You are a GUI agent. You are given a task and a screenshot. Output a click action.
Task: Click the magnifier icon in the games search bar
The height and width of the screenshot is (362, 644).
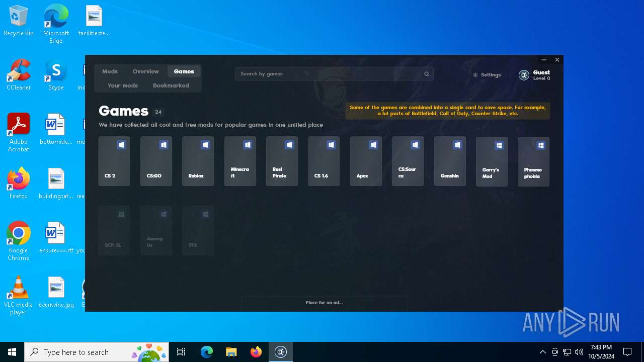pyautogui.click(x=427, y=74)
